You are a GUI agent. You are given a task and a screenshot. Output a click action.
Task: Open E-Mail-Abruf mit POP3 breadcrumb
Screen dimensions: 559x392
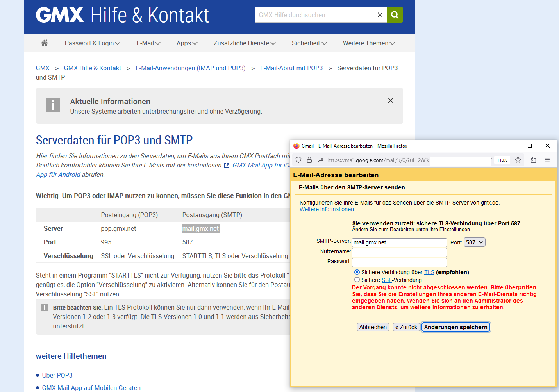[x=291, y=68]
